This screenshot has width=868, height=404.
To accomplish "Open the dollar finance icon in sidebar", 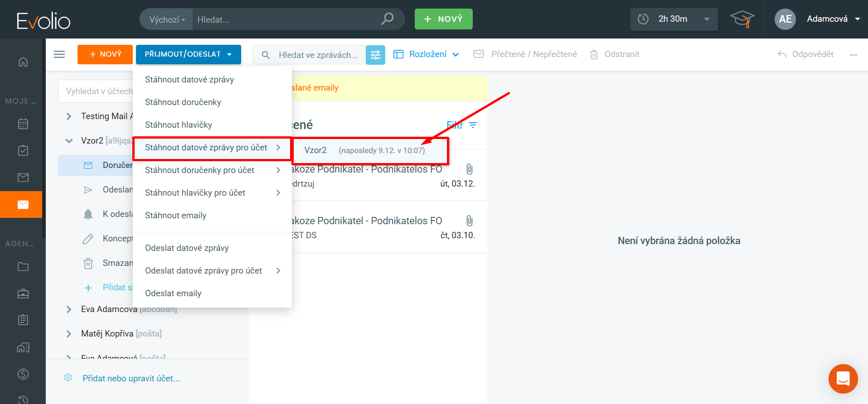I will tap(23, 374).
